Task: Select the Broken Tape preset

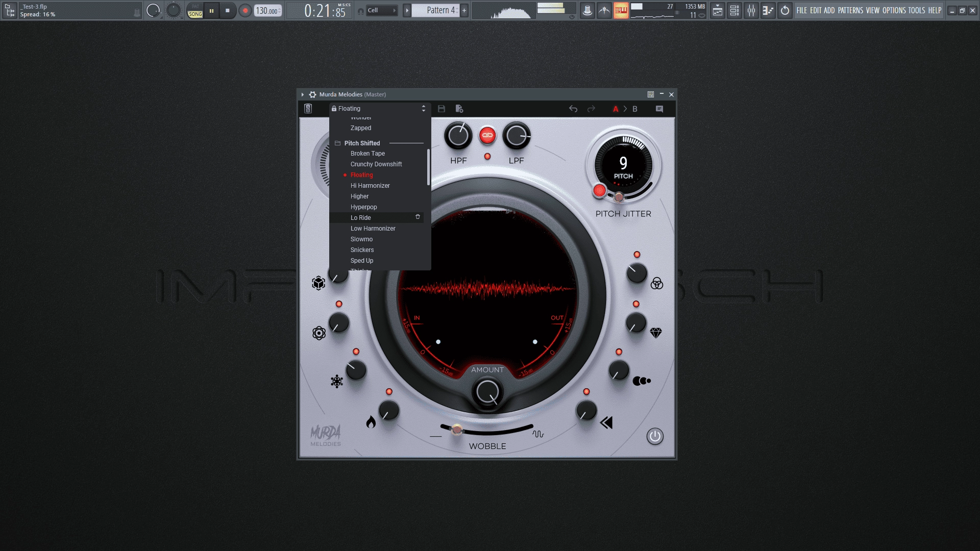Action: pyautogui.click(x=367, y=154)
